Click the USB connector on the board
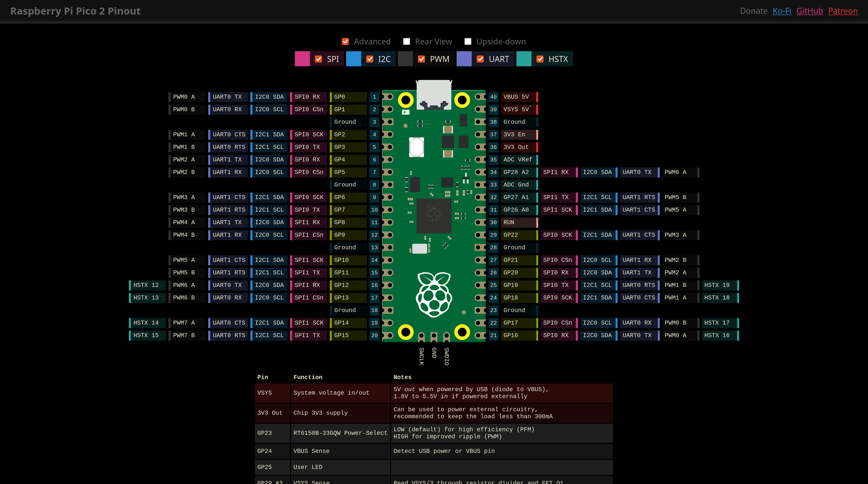The image size is (868, 484). point(434,95)
